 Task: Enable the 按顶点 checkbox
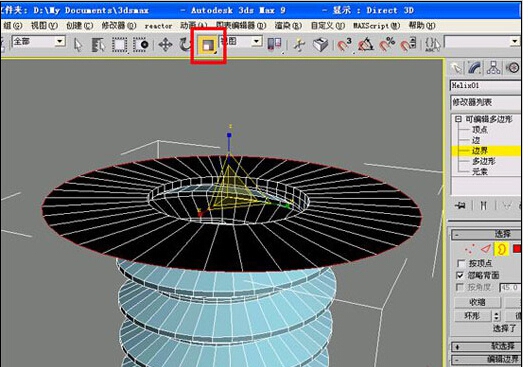coord(461,263)
